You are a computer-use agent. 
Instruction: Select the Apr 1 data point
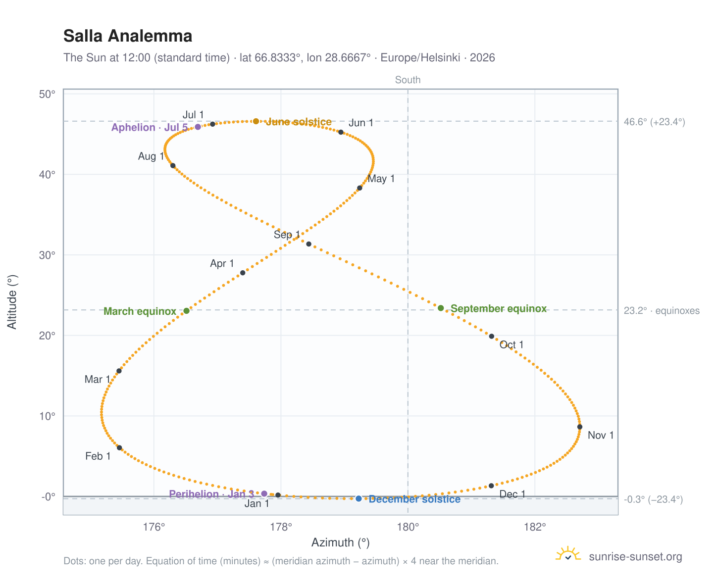point(243,273)
